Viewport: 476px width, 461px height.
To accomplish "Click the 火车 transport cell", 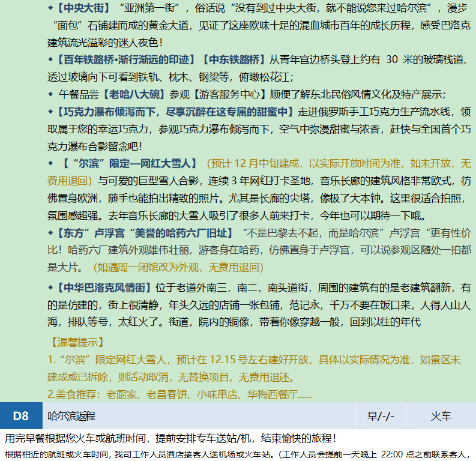I will click(x=441, y=416).
